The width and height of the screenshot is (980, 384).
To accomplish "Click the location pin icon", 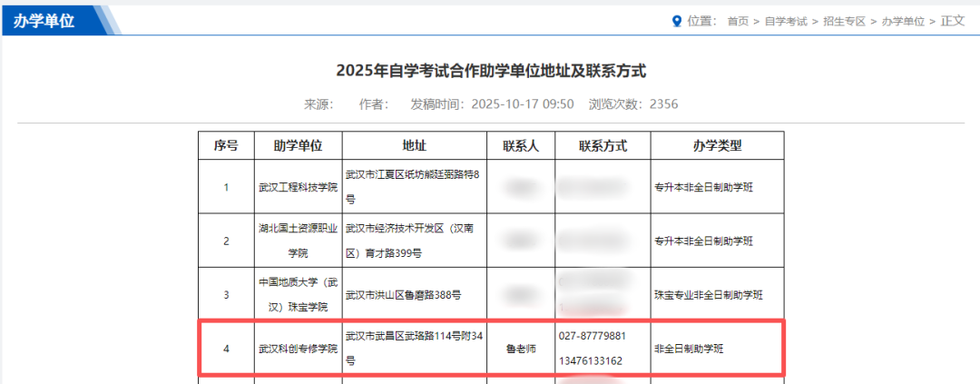I will [x=676, y=21].
